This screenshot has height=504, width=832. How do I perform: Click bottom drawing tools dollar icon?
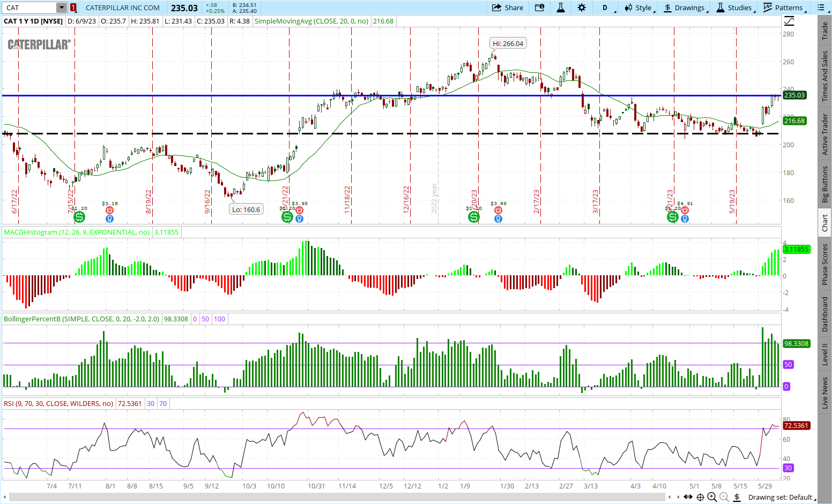[x=737, y=497]
